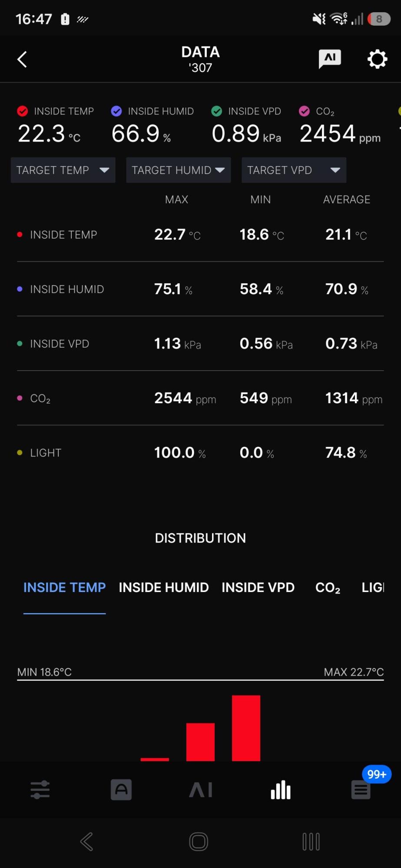Toggle the INSIDE HUMID purple checkmark

click(x=116, y=111)
